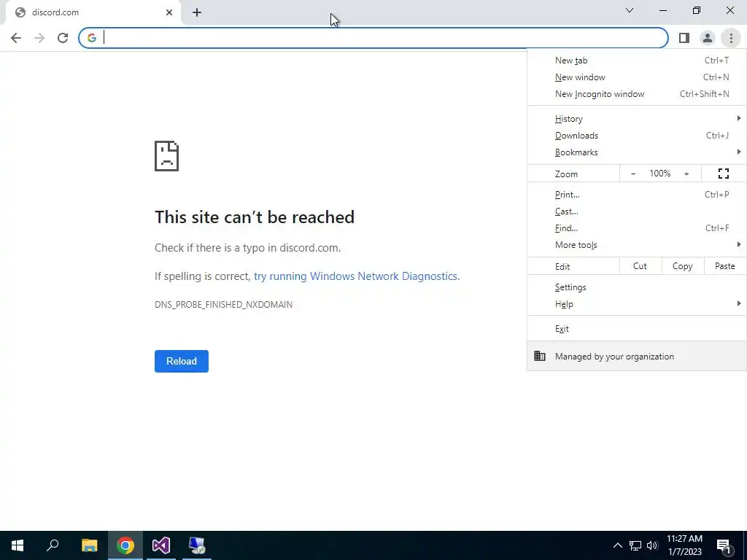
Task: Select New tab from menu
Action: point(636,61)
